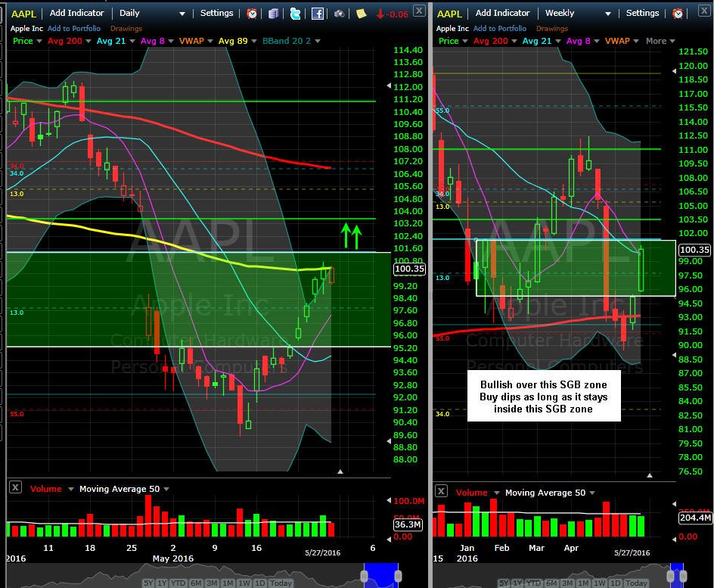Viewport: 714px width, 588px height.
Task: Expand Avg 89 options on Daily chart
Action: 253,41
